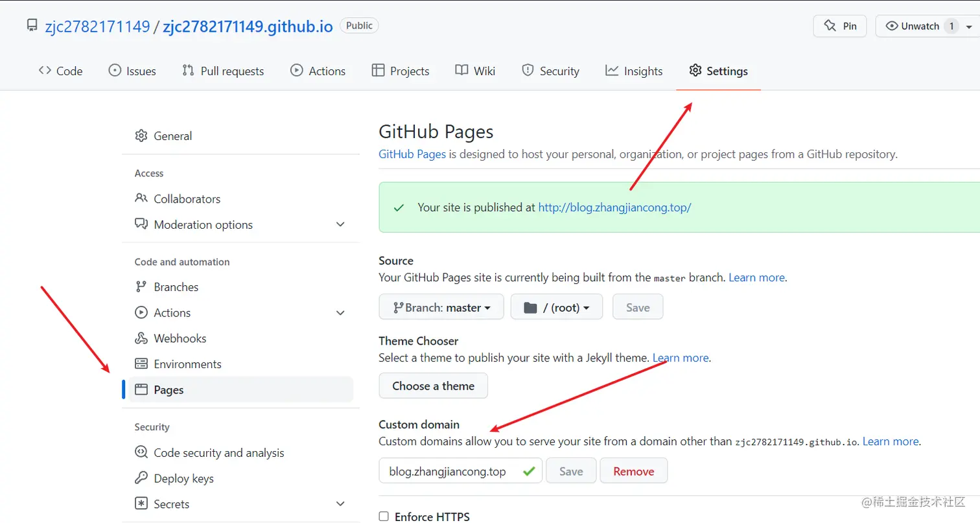
Task: Expand the Secrets chevron
Action: 340,504
